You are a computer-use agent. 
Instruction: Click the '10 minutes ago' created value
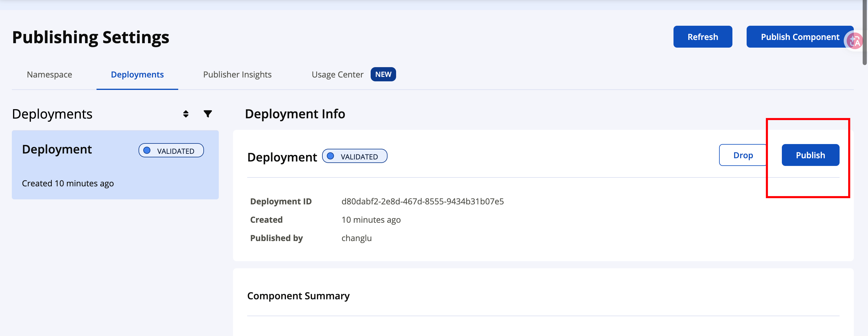[x=371, y=220]
